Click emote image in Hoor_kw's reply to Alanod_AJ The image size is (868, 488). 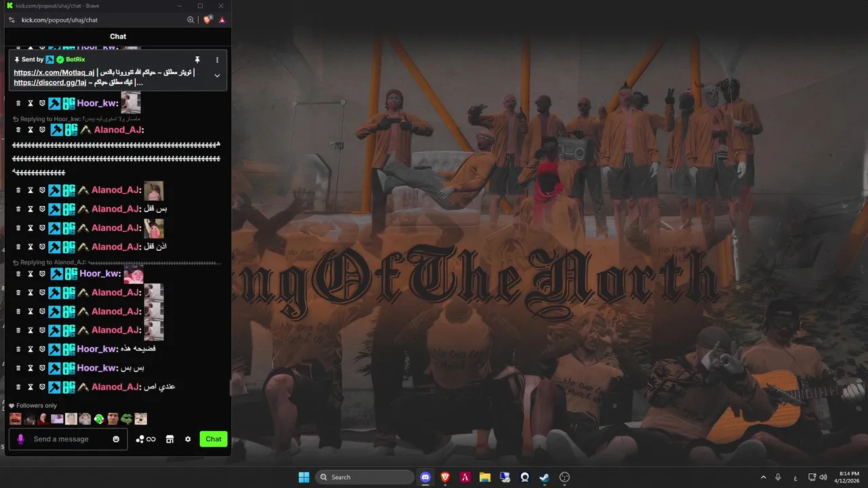pos(134,274)
